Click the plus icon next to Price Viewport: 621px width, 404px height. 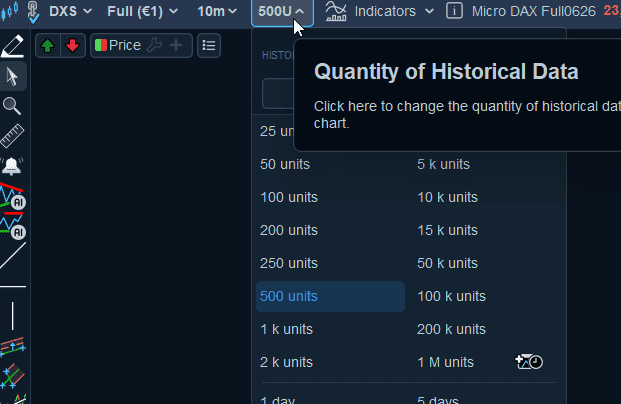(176, 46)
